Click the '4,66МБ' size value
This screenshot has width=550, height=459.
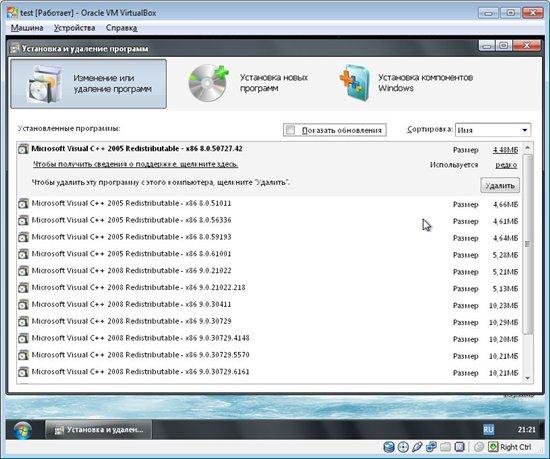coord(505,204)
